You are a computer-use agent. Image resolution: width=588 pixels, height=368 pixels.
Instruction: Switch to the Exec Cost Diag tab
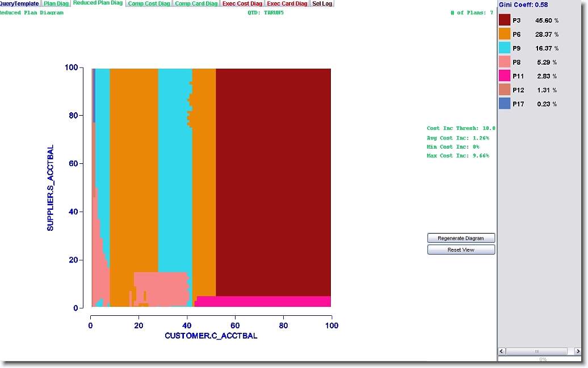(x=242, y=3)
